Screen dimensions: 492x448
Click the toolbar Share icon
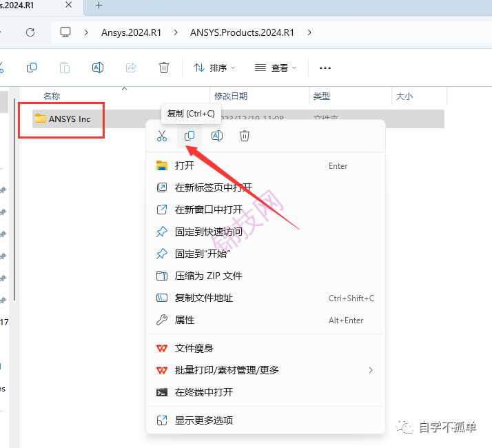pyautogui.click(x=131, y=68)
